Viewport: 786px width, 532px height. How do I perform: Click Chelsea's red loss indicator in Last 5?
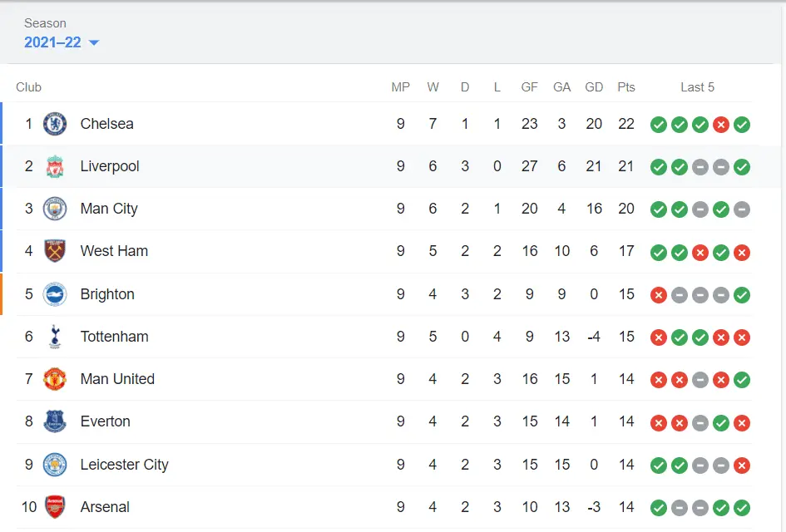point(721,125)
